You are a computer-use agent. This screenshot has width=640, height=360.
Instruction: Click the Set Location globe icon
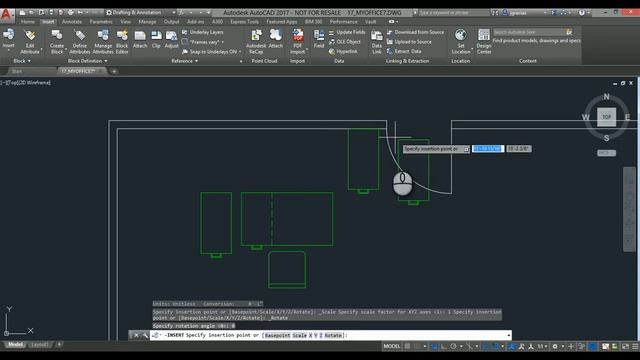coord(461,35)
